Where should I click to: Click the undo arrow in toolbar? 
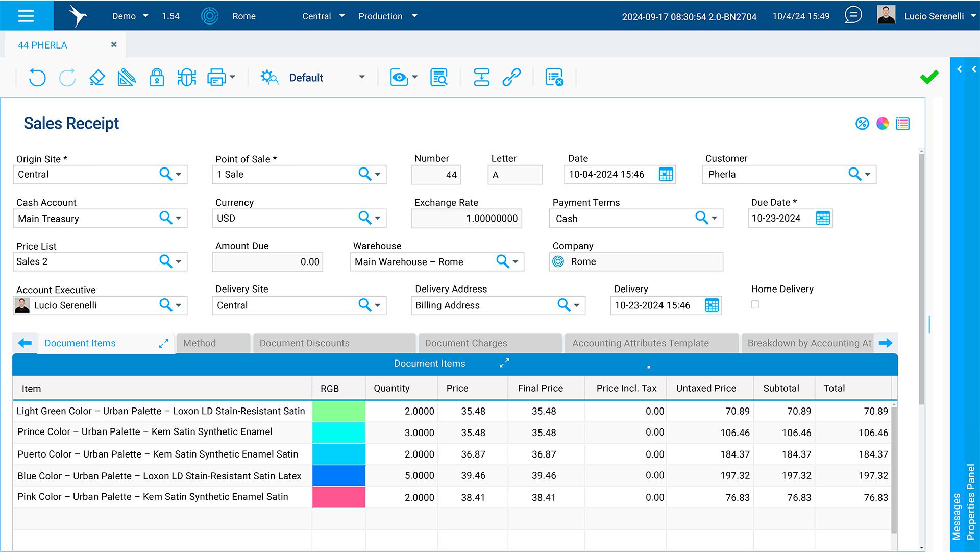(x=37, y=78)
